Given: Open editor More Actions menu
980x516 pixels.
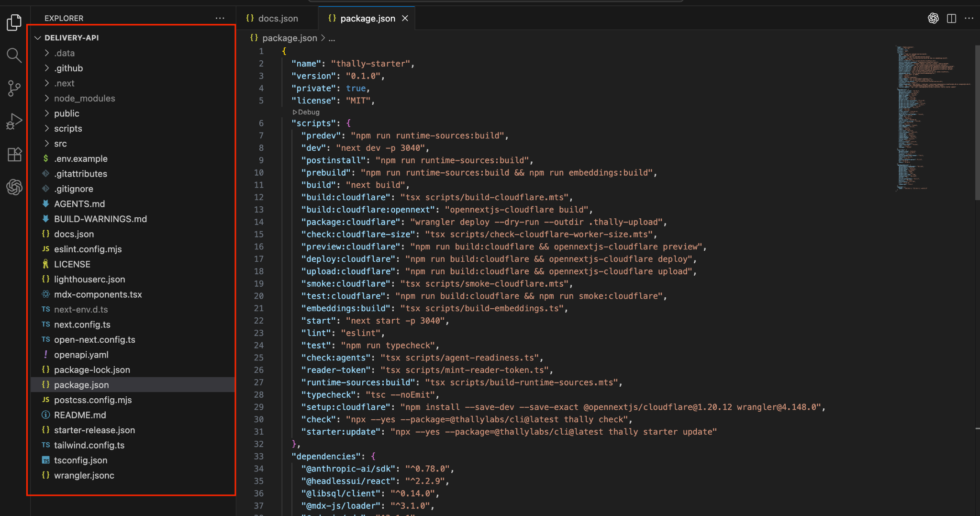Looking at the screenshot, I should (x=969, y=18).
